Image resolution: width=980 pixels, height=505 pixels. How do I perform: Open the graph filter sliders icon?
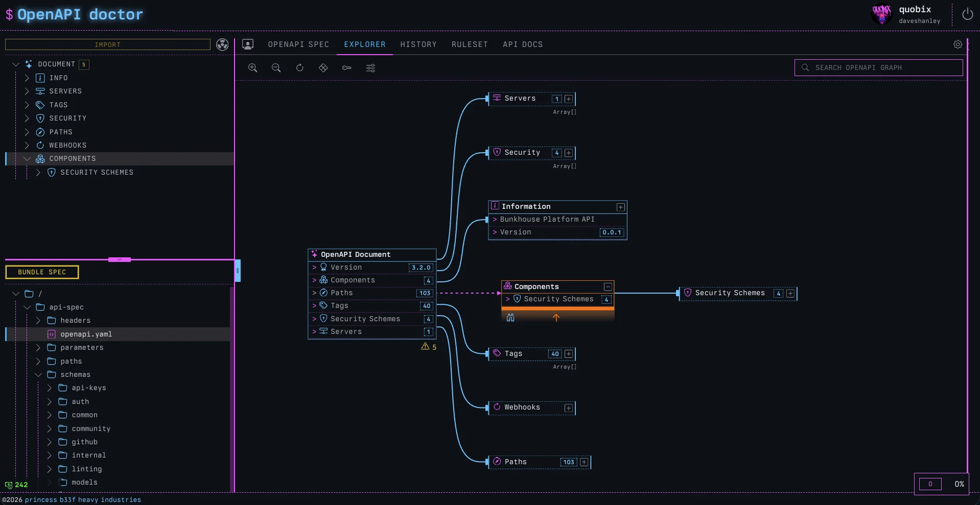pyautogui.click(x=371, y=68)
